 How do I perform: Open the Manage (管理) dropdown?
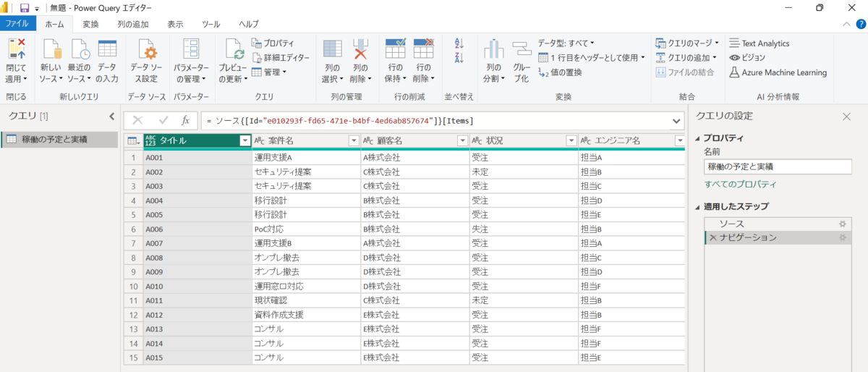pos(269,72)
